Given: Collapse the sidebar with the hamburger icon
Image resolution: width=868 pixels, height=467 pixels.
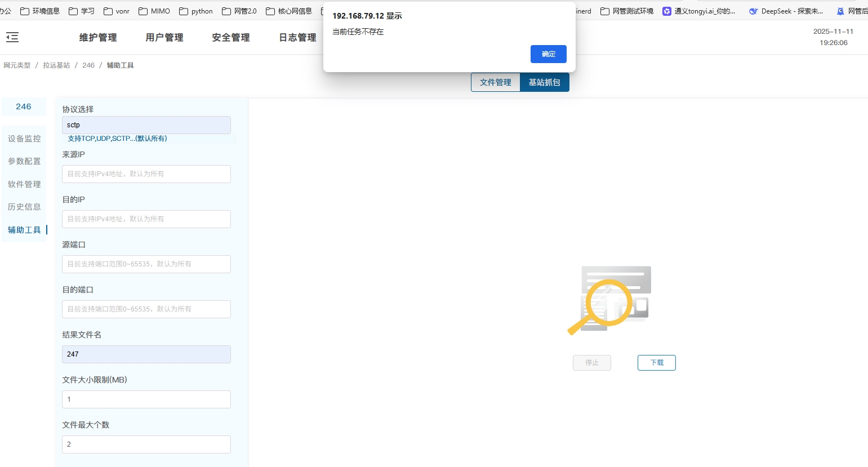Looking at the screenshot, I should (x=12, y=37).
